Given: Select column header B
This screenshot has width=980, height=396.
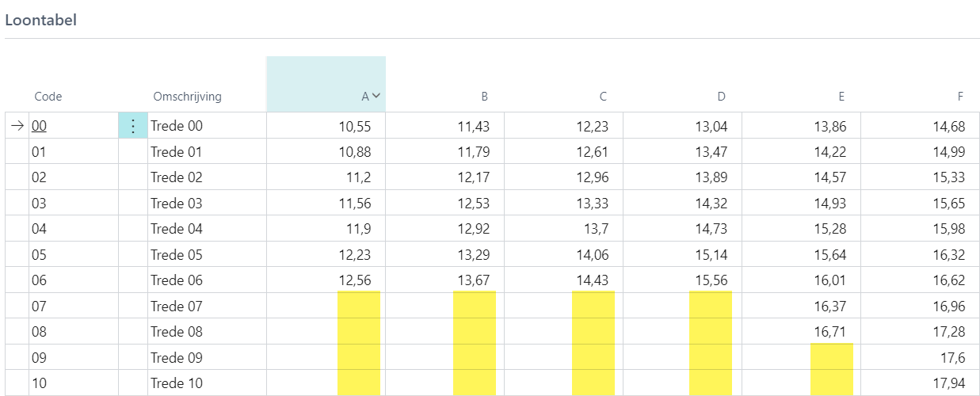Looking at the screenshot, I should click(484, 97).
